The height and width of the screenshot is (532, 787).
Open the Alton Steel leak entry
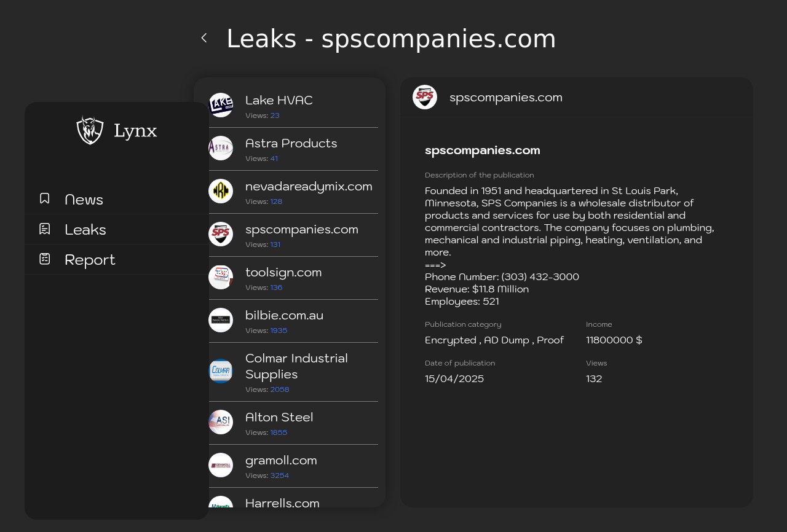click(293, 423)
